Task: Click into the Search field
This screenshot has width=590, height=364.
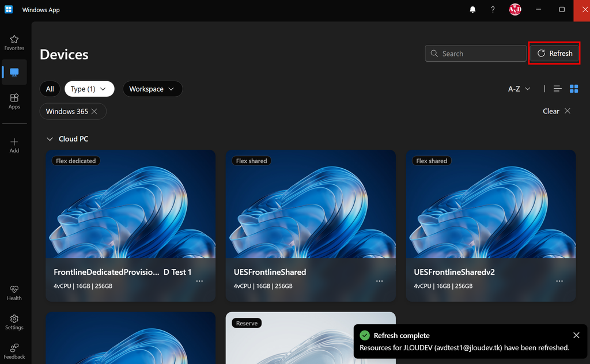Action: click(475, 54)
